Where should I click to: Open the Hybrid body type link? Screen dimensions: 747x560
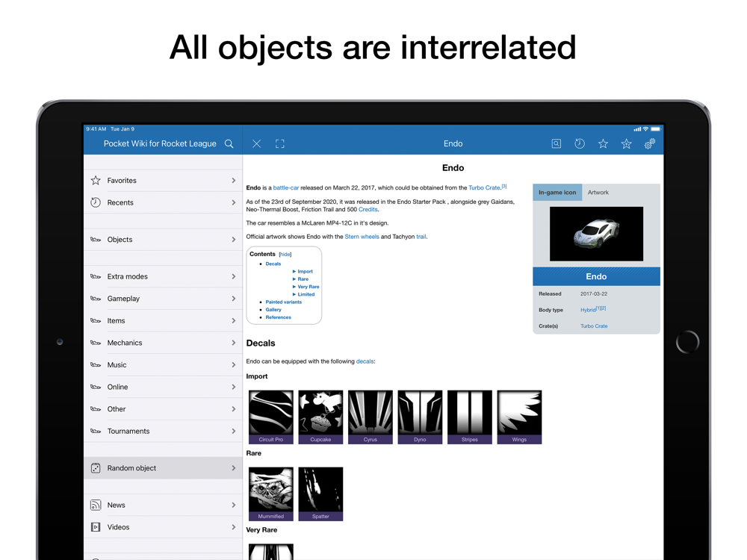tap(588, 310)
